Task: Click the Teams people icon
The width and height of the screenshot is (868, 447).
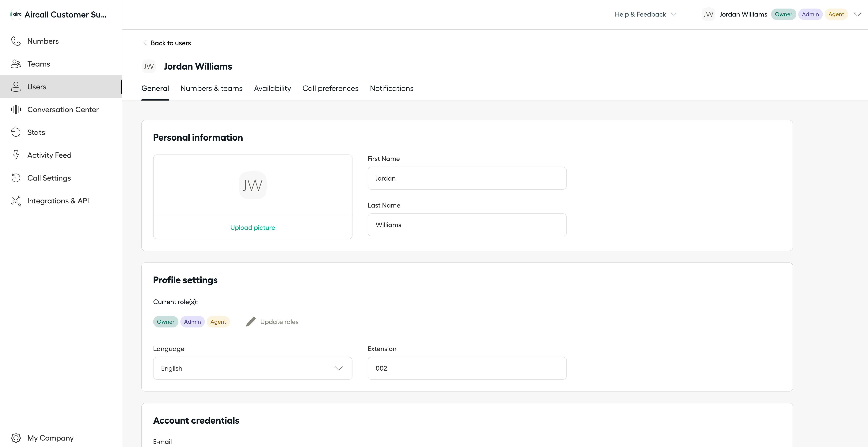Action: 16,64
